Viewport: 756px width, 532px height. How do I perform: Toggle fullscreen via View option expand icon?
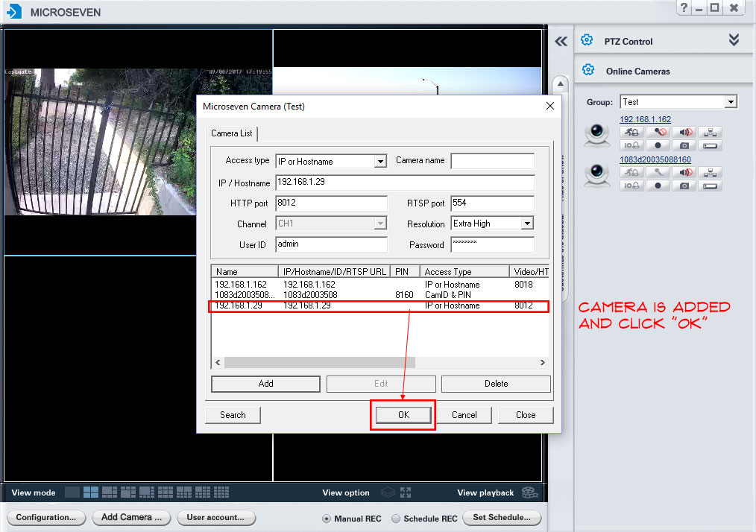pos(406,493)
